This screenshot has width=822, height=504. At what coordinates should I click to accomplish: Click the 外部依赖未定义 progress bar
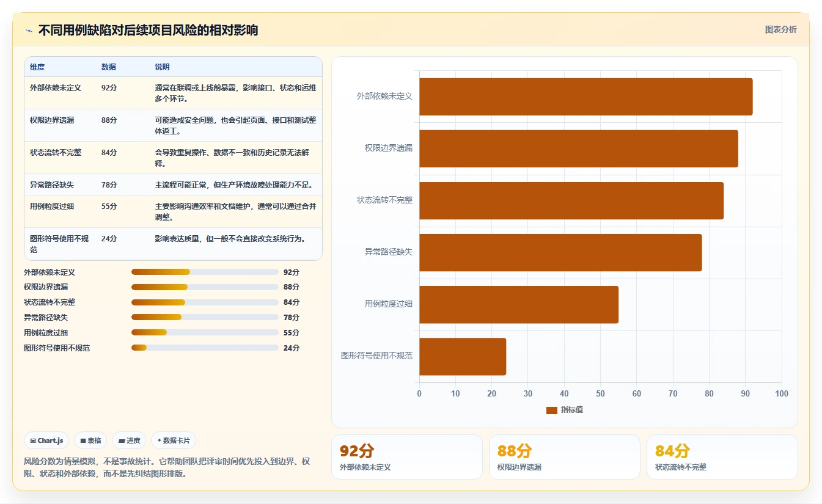tap(205, 272)
